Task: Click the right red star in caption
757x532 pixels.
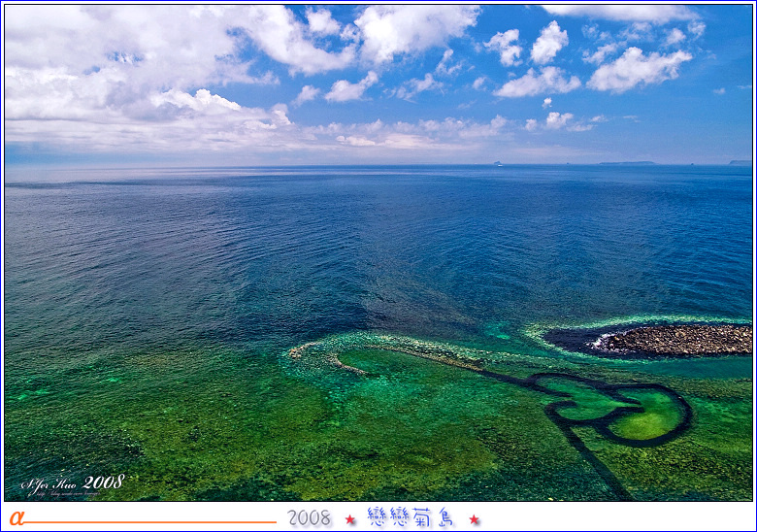Action: pos(475,519)
